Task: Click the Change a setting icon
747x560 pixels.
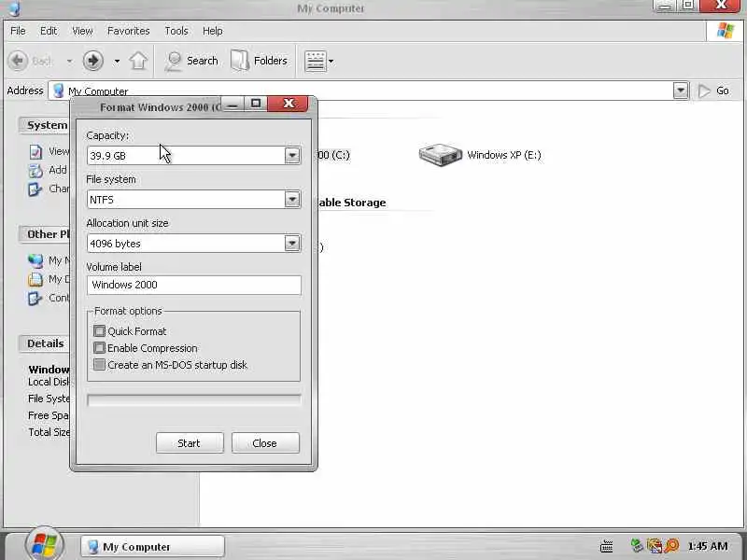Action: click(x=35, y=189)
